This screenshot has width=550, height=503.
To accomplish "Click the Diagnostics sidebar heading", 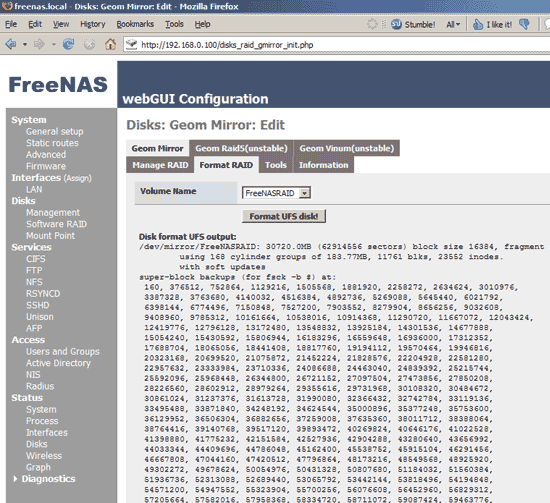I will pyautogui.click(x=48, y=479).
